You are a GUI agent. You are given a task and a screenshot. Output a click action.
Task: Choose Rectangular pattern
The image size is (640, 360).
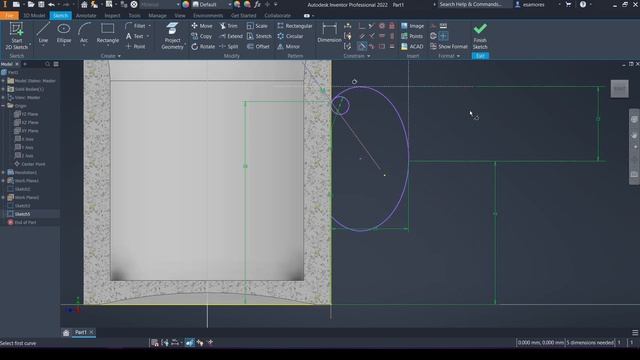tap(295, 26)
